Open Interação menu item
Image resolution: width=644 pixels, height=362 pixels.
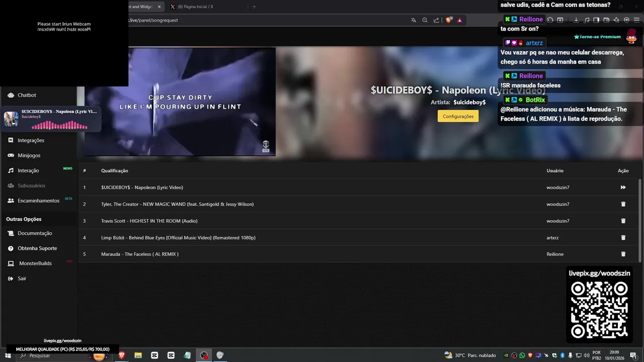coord(28,170)
